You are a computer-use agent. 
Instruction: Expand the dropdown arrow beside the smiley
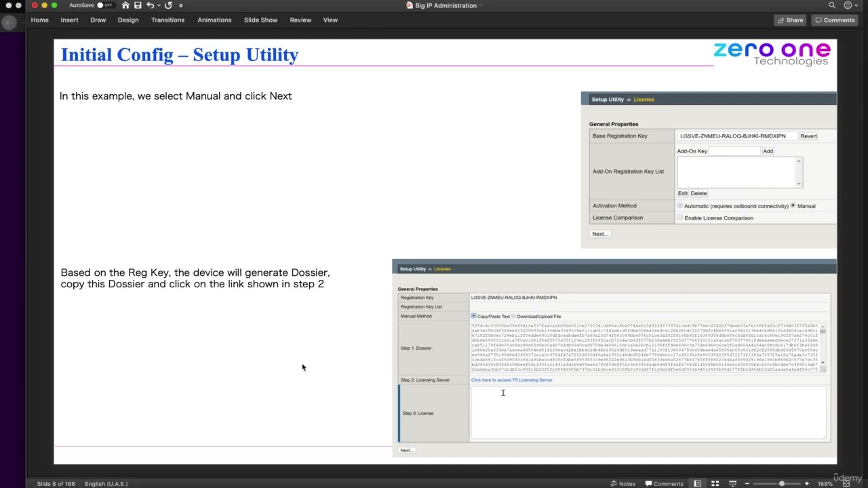coord(856,5)
